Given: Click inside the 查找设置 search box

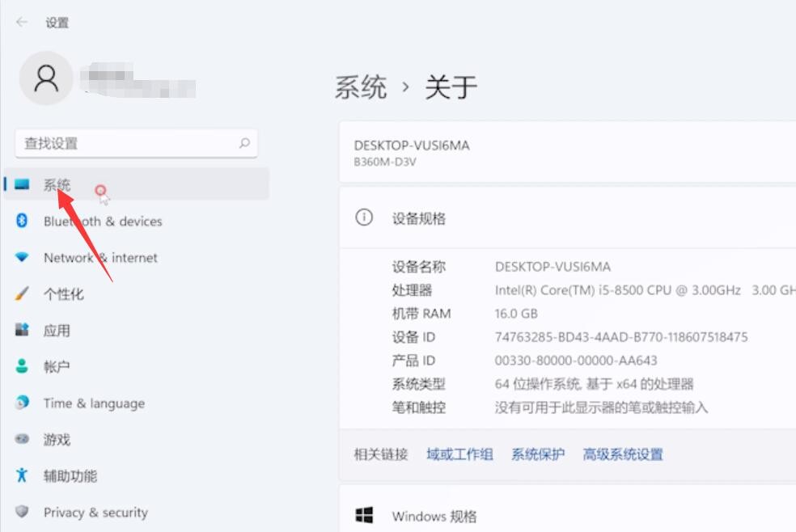Looking at the screenshot, I should pos(136,142).
